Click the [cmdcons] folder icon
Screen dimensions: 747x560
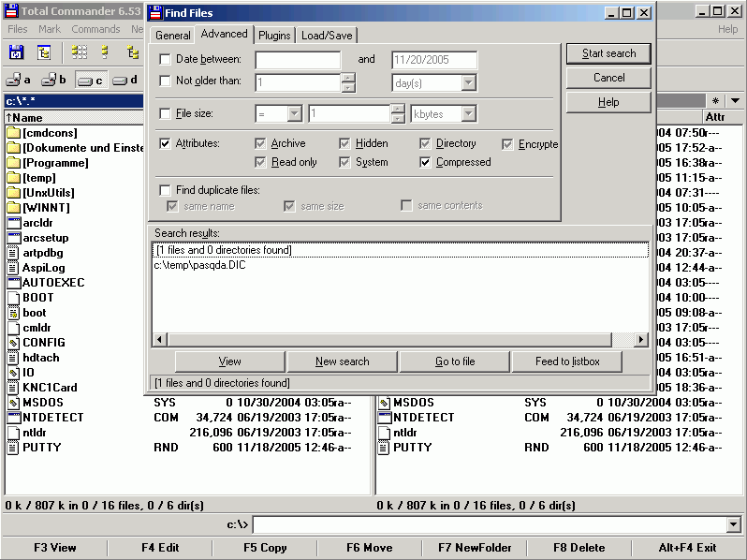pos(13,133)
